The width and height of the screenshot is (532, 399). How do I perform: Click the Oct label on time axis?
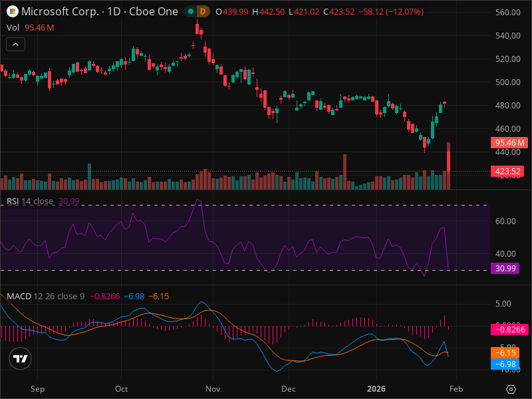pos(121,389)
